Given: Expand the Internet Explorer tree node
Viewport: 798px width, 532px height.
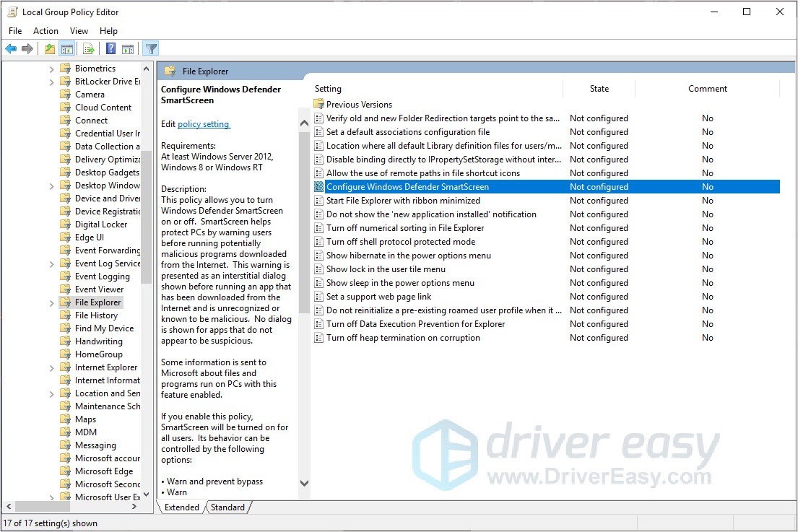Looking at the screenshot, I should [x=51, y=367].
